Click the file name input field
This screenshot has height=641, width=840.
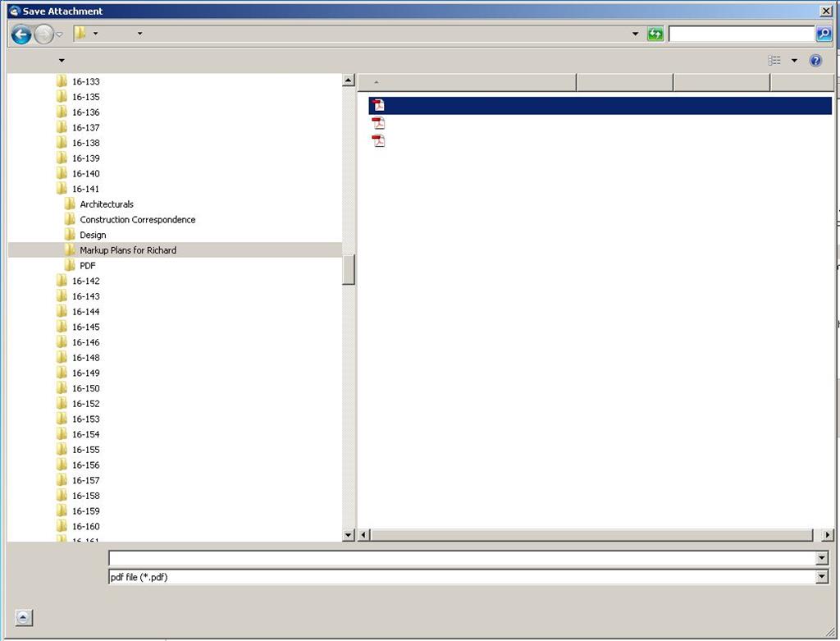point(462,558)
